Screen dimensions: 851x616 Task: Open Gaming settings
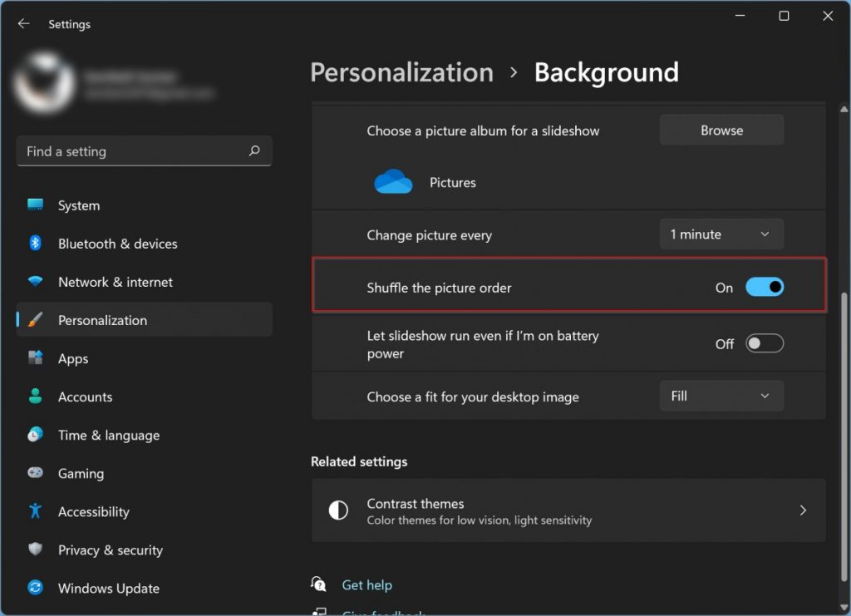[x=81, y=473]
